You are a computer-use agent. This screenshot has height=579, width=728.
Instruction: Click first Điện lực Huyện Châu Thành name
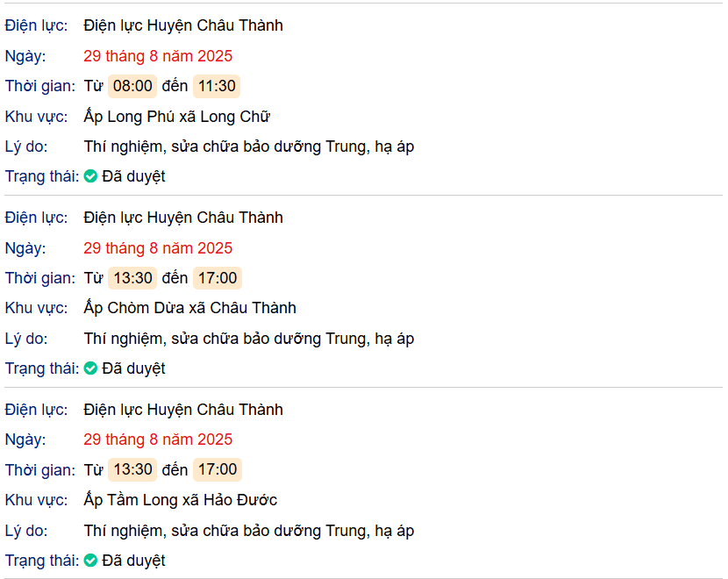[x=183, y=25]
